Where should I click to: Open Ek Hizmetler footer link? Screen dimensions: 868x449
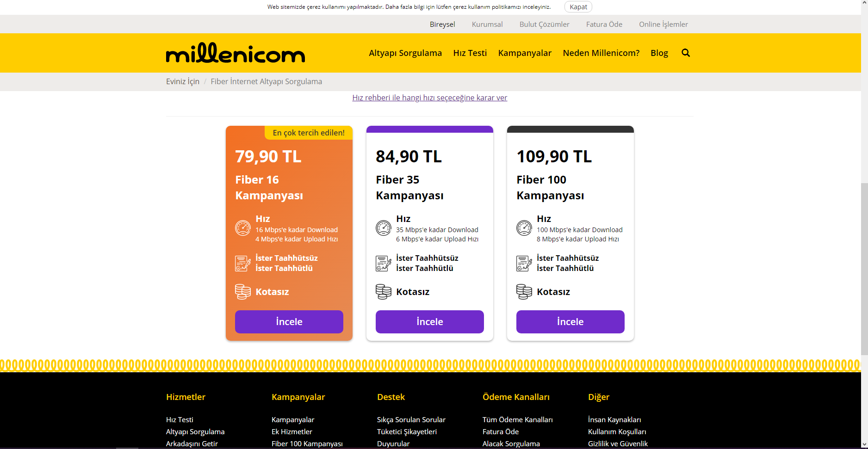(x=292, y=431)
